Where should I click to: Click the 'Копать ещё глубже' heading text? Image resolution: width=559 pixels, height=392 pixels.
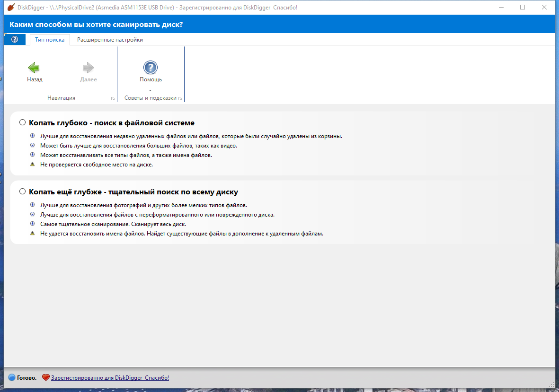(x=65, y=192)
